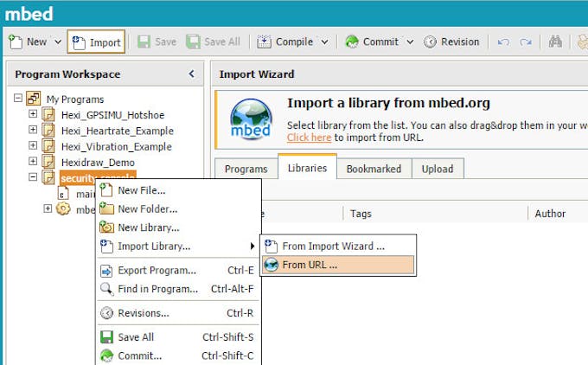
Task: Click the Author column header
Action: (x=550, y=214)
